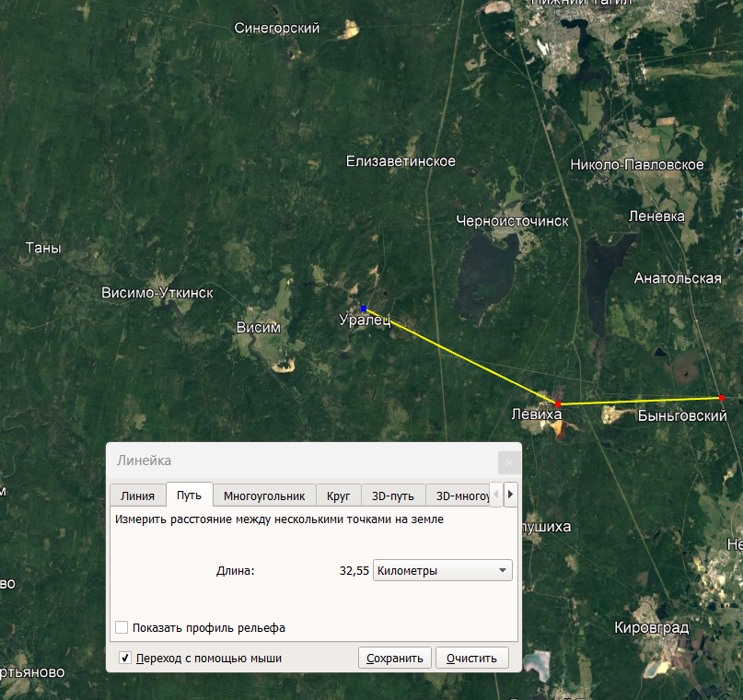This screenshot has height=700, width=743.
Task: Click the Синегорский map label
Action: click(x=277, y=29)
